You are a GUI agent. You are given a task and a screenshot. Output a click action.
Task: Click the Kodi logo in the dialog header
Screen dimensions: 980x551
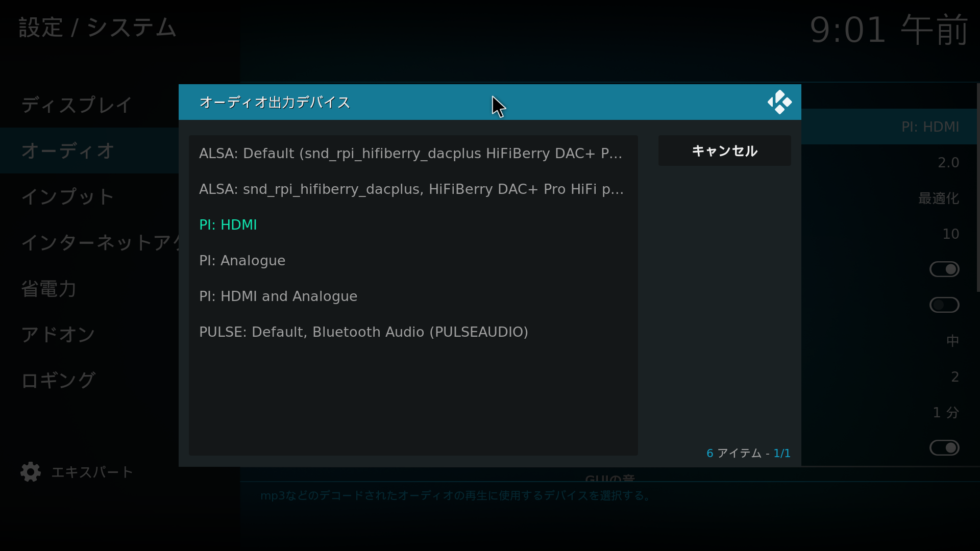[x=779, y=102]
